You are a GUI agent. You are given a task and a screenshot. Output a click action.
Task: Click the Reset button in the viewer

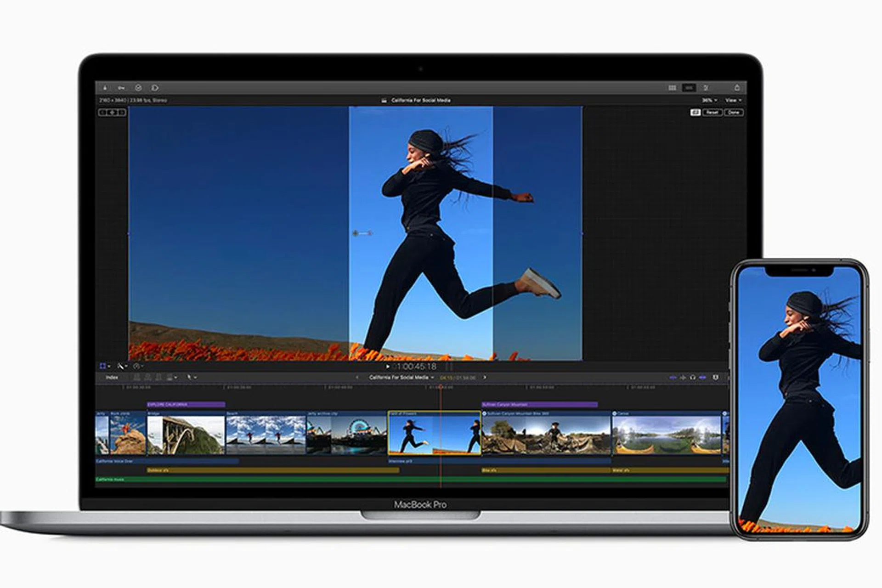click(x=712, y=113)
